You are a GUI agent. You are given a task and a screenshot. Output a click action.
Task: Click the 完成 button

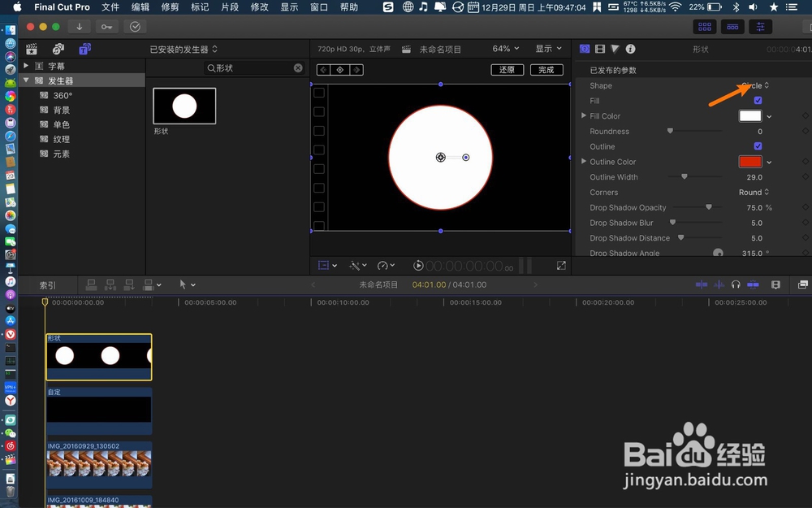click(546, 70)
